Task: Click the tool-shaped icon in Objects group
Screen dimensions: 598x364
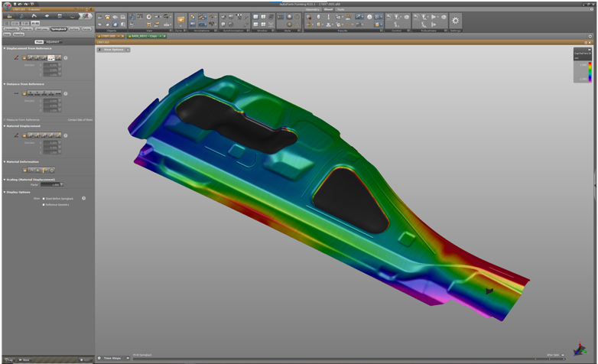Action: 108,17
